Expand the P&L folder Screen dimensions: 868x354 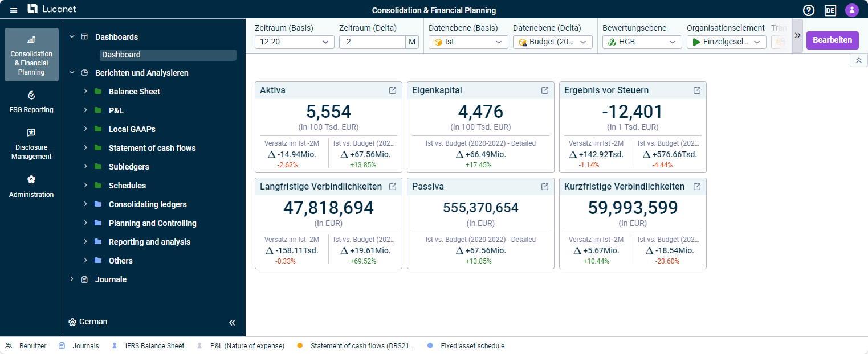point(85,110)
